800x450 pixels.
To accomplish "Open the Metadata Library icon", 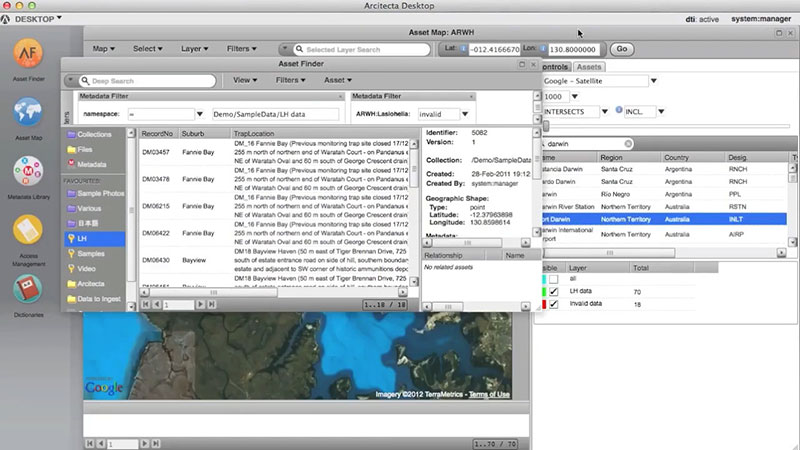I will pyautogui.click(x=28, y=172).
